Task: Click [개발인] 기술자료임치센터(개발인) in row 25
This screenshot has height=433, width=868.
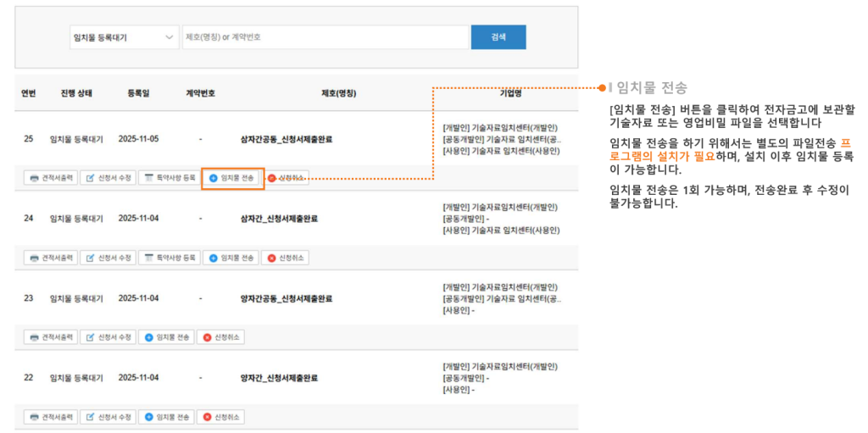Action: tap(500, 128)
